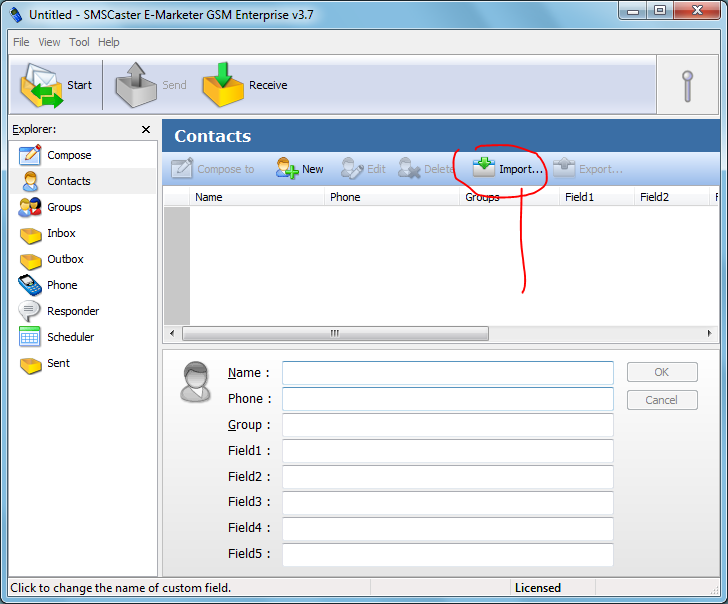
Task: Click the app icon in title bar
Action: pos(16,15)
